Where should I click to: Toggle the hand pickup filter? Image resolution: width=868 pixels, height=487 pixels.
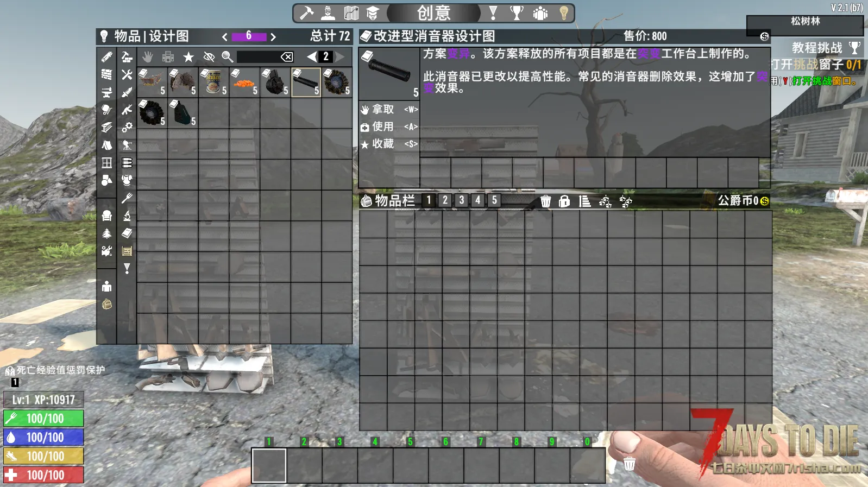pos(148,56)
